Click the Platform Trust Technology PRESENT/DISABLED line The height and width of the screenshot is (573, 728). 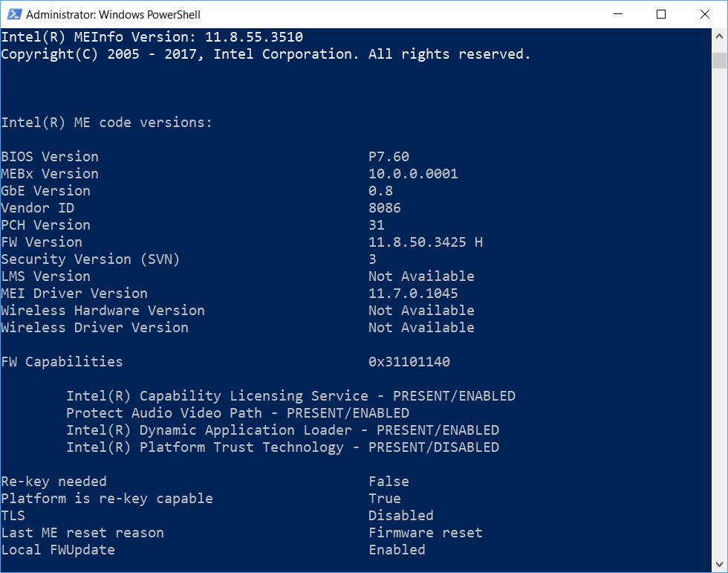point(282,447)
